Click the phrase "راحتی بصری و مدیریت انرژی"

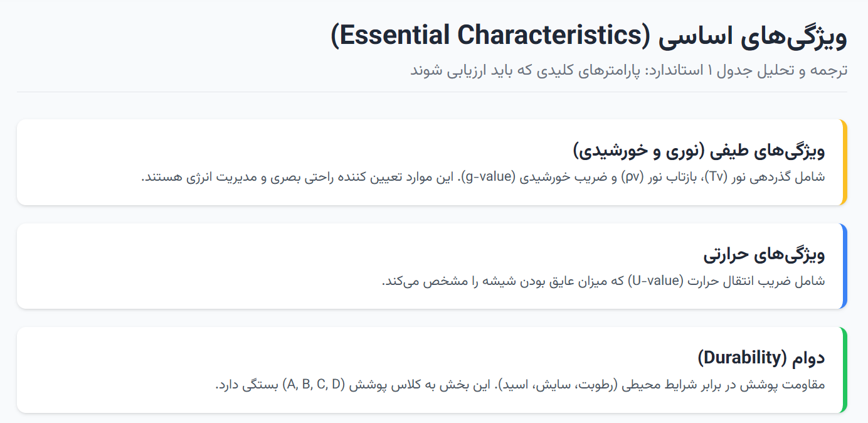[232, 177]
